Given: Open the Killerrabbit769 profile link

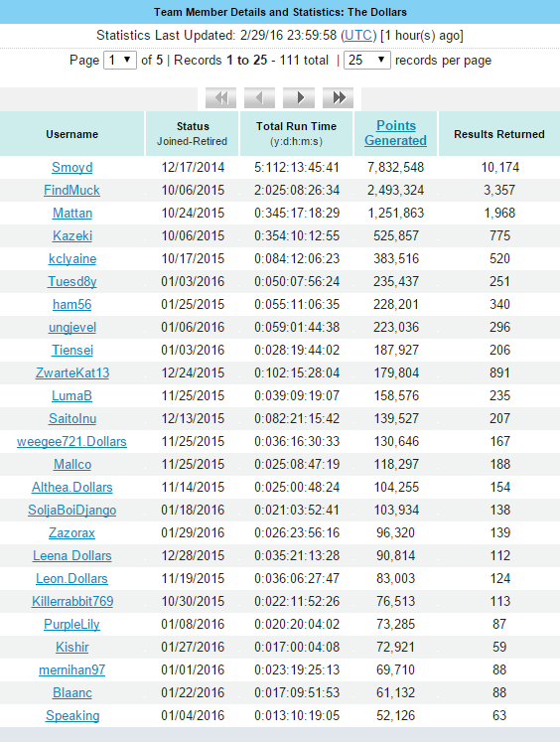Looking at the screenshot, I should click(x=71, y=602).
